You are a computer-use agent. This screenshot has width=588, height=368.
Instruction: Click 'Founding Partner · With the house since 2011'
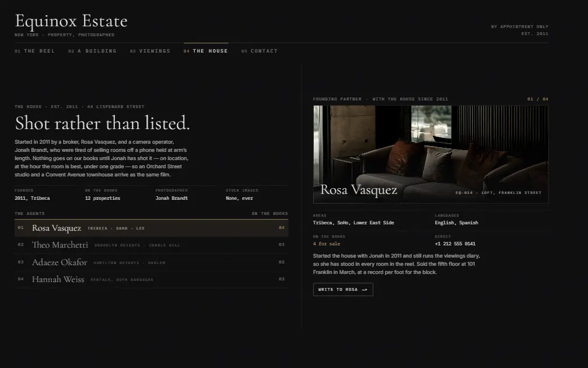pyautogui.click(x=380, y=99)
